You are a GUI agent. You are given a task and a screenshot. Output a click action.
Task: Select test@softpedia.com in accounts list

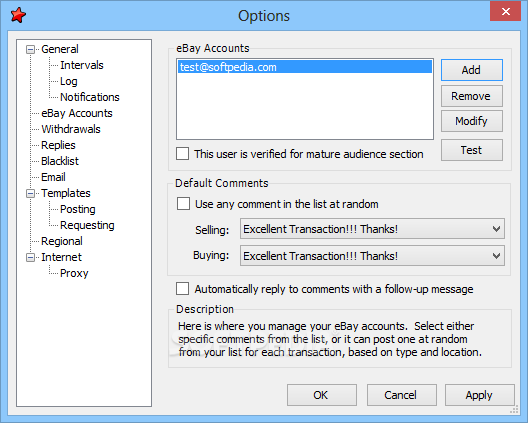point(305,67)
